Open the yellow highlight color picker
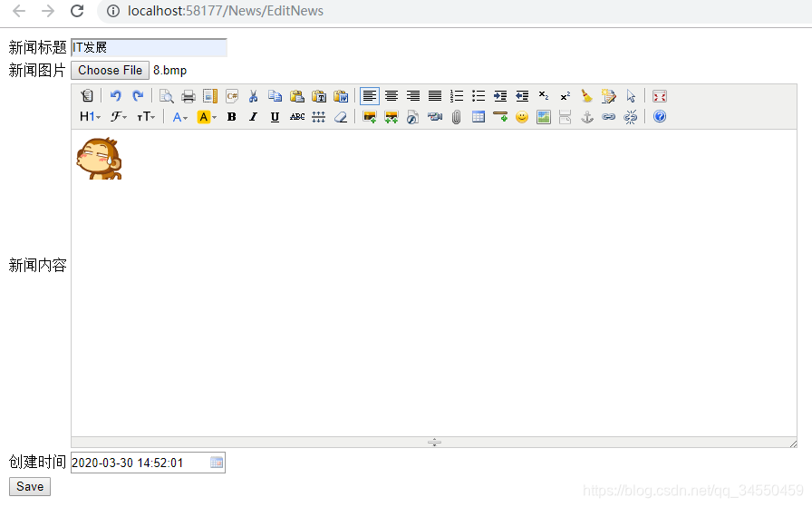The image size is (812, 507). click(x=207, y=117)
